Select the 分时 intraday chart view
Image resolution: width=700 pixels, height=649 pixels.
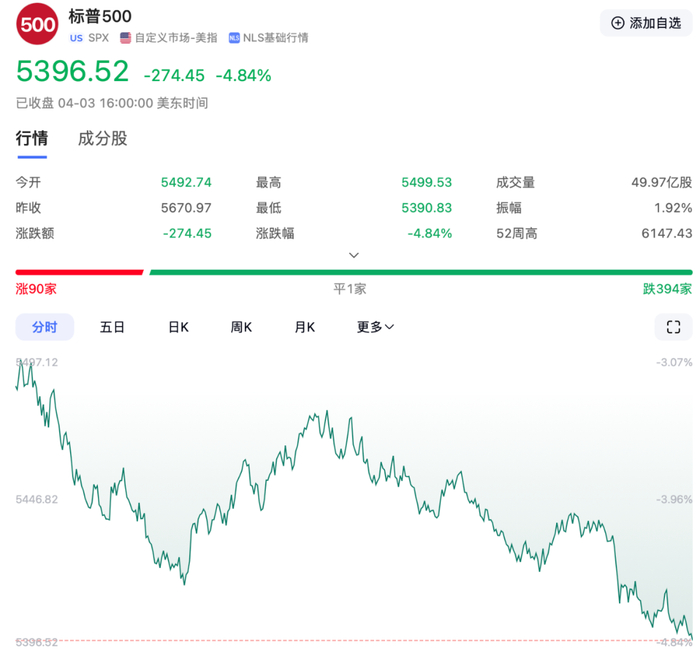[x=45, y=327]
